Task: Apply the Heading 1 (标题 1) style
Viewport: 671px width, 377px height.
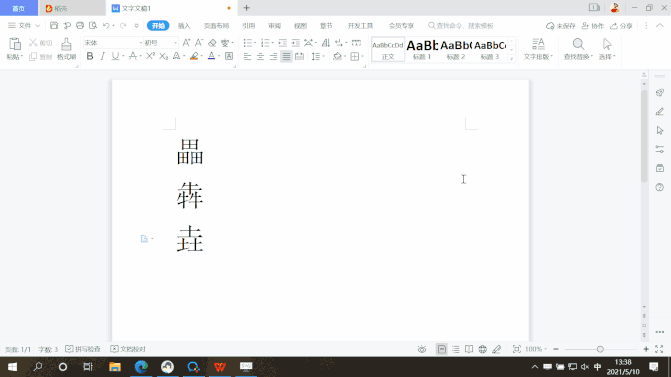Action: pyautogui.click(x=422, y=49)
